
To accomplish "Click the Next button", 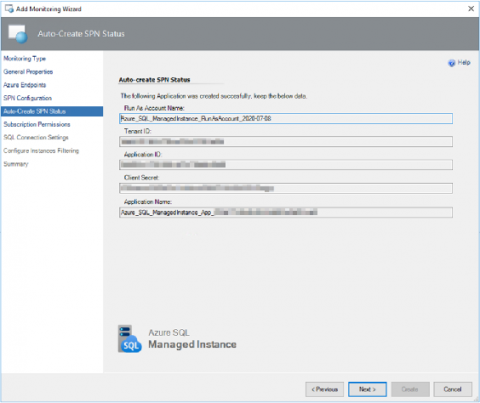I will point(367,389).
